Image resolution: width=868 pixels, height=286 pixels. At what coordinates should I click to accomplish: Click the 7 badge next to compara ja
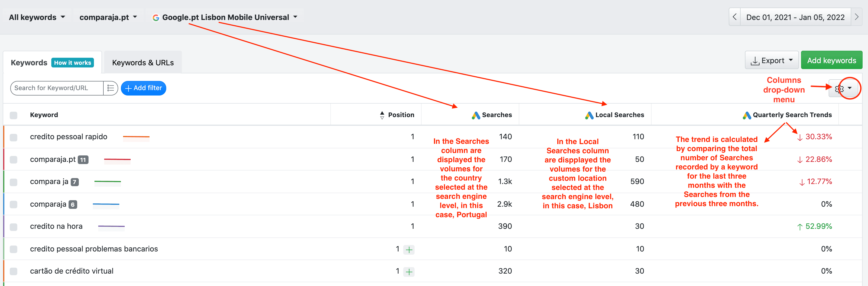pyautogui.click(x=74, y=182)
